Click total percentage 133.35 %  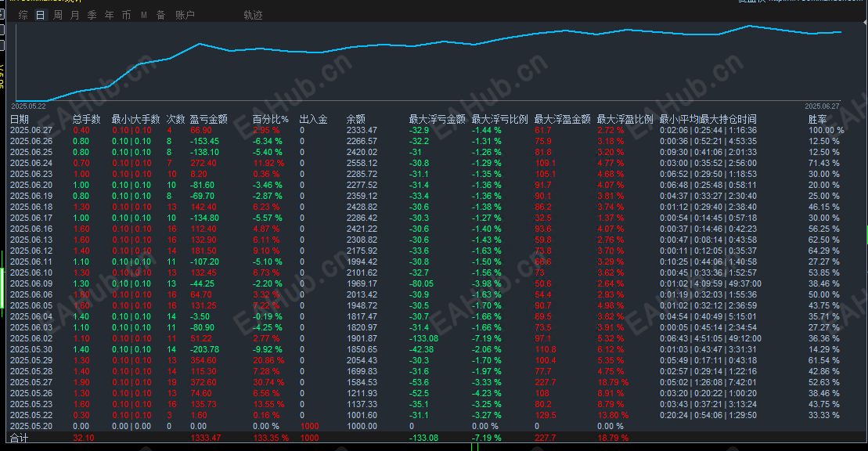coord(271,438)
